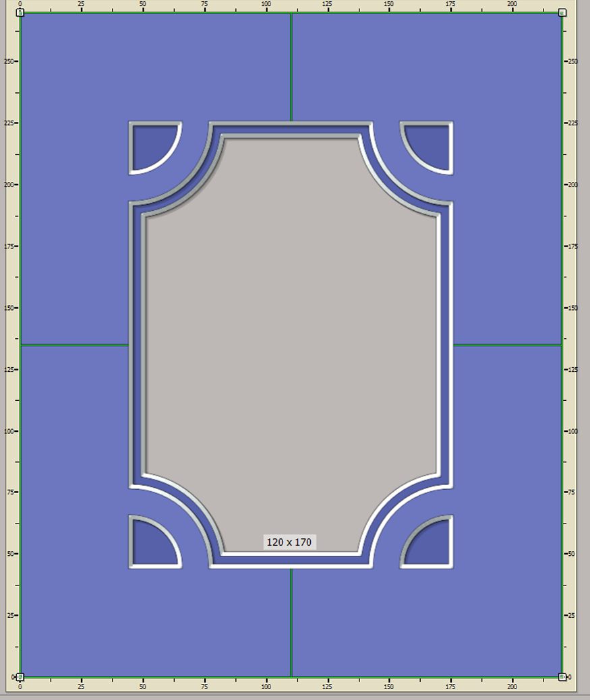The width and height of the screenshot is (590, 700).
Task: Click the 175 mark on the bottom ruler
Action: tap(450, 687)
